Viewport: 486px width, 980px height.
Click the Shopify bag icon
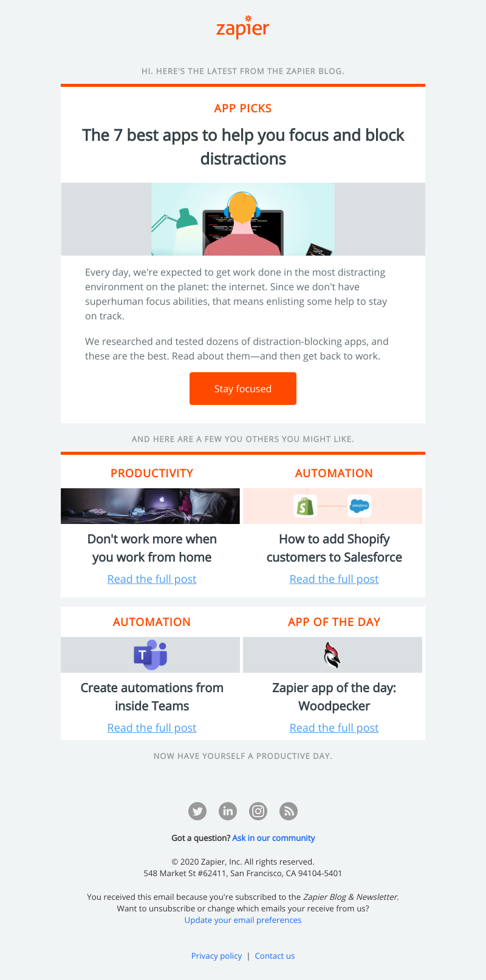(x=305, y=506)
